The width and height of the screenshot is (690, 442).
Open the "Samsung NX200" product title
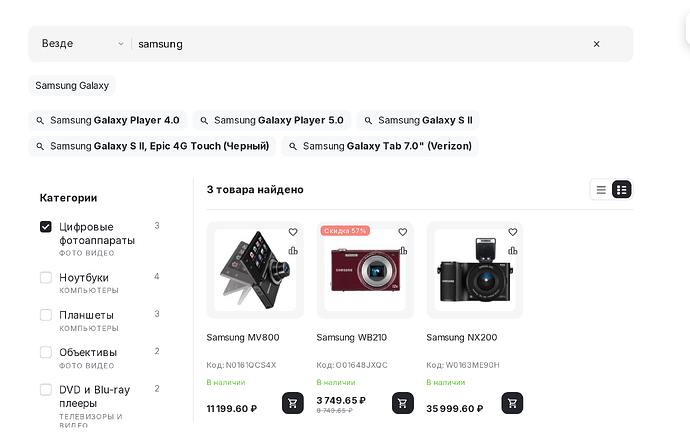[x=462, y=338]
